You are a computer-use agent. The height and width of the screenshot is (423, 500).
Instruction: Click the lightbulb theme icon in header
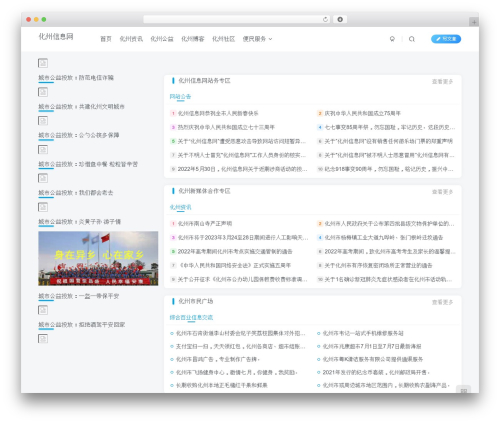coord(392,39)
